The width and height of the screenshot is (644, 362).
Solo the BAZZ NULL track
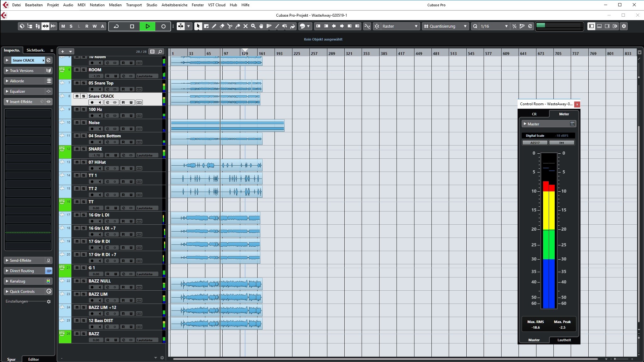[x=84, y=281]
